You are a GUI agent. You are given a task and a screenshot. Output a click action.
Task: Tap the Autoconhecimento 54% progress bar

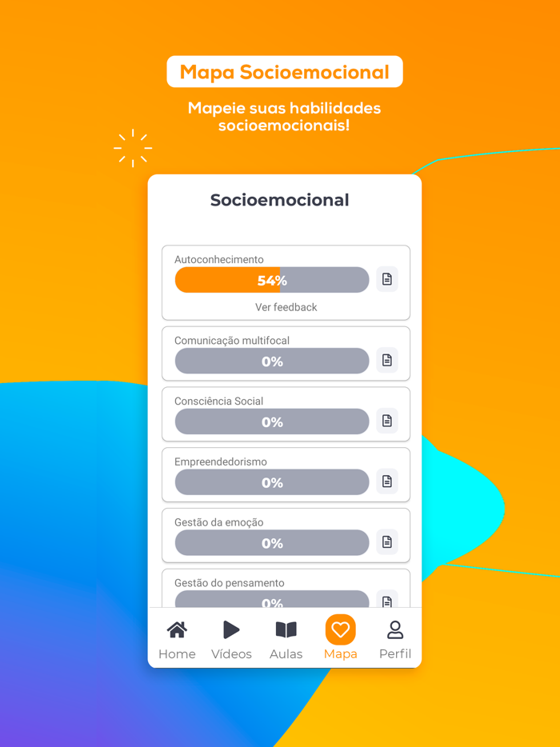pyautogui.click(x=272, y=280)
